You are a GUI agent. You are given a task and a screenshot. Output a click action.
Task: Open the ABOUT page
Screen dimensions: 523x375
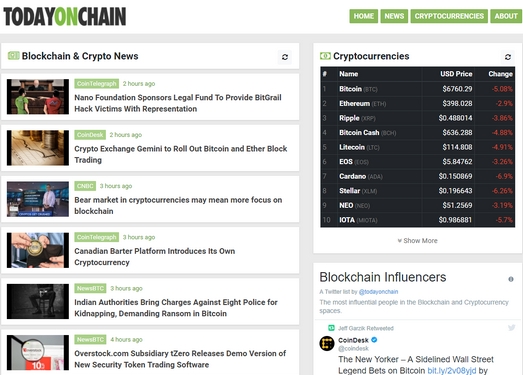coord(506,16)
